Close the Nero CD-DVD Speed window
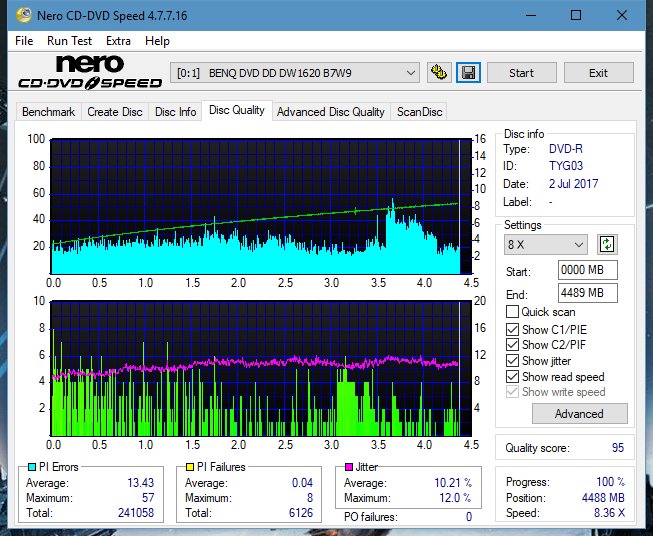This screenshot has height=536, width=653. click(622, 15)
